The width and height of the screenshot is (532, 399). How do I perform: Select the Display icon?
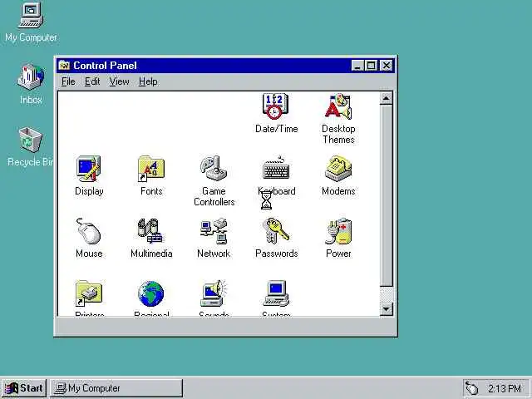[x=89, y=169]
